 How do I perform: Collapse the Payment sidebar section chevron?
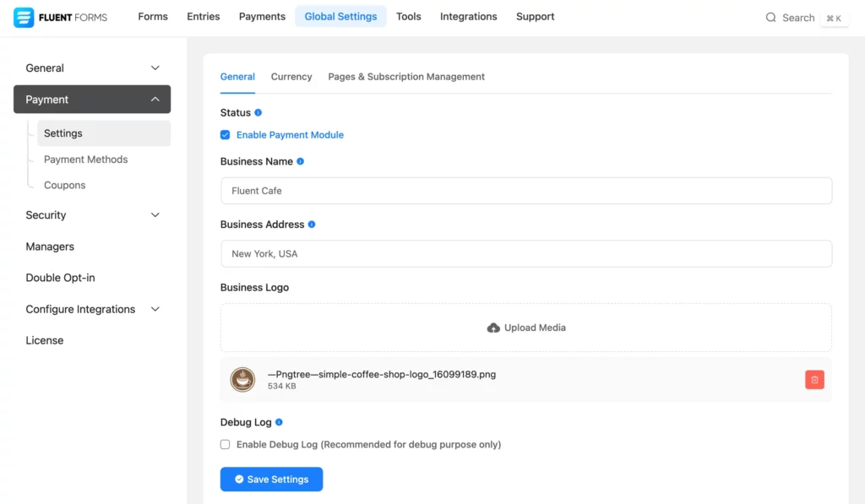155,100
